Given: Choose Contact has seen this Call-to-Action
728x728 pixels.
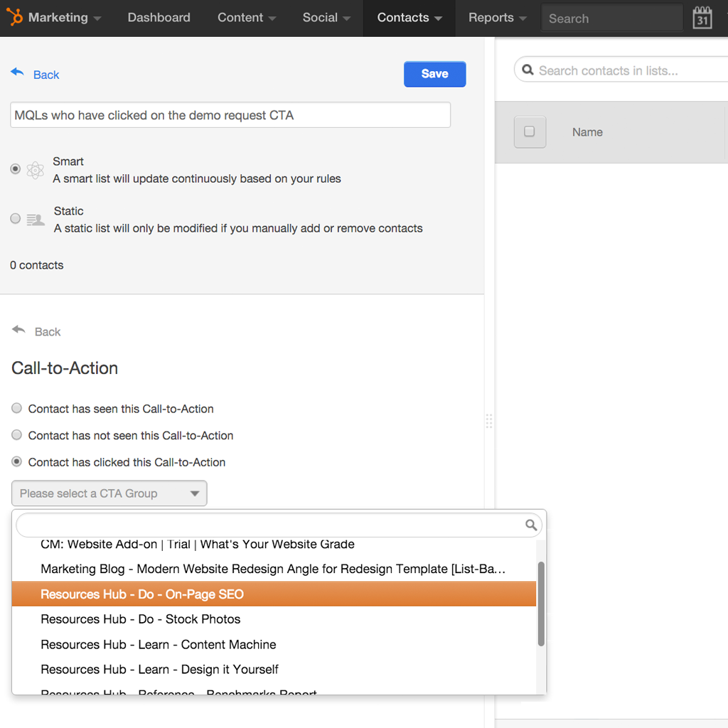Looking at the screenshot, I should tap(16, 408).
